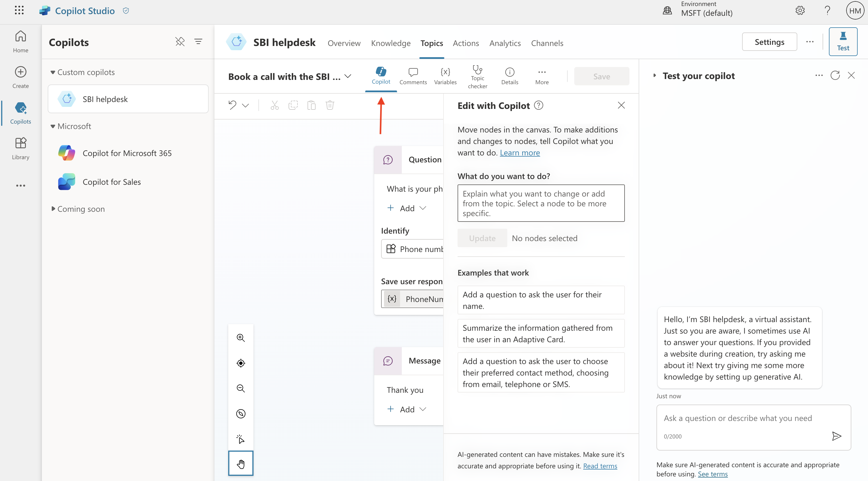Expand the Coming soon section
The image size is (868, 481).
tap(53, 209)
